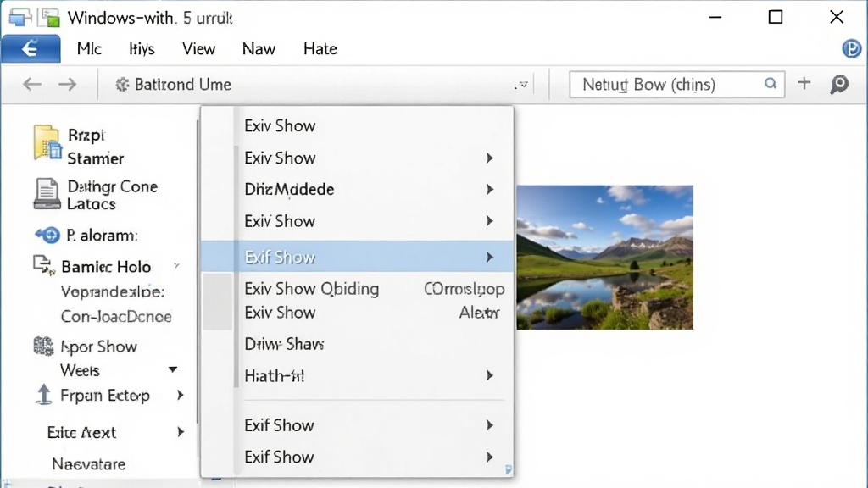868x488 pixels.
Task: Select Naevatare in the sidebar
Action: click(88, 463)
